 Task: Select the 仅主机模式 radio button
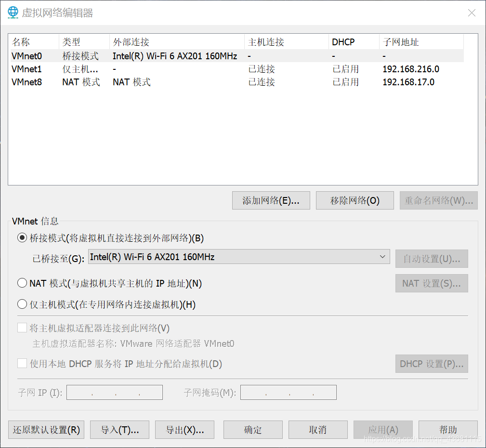22,304
